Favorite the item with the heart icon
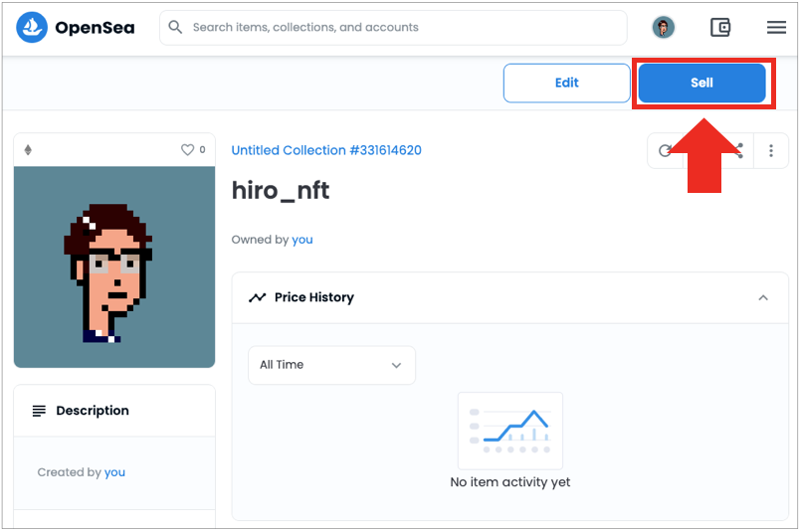Viewport: 799px width, 532px height. 187,150
